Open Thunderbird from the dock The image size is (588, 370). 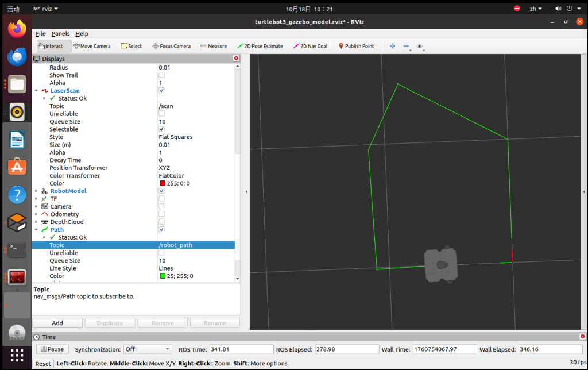pyautogui.click(x=17, y=56)
